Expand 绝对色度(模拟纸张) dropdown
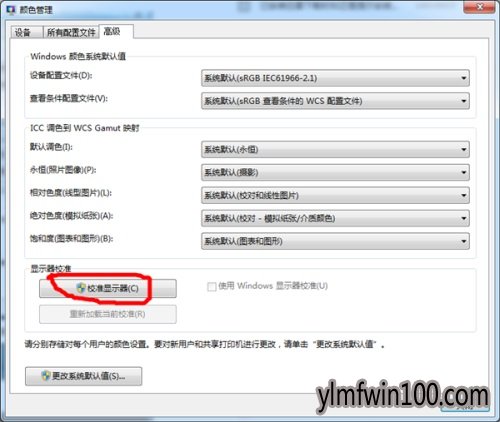Screen dimensions: 500x422 tap(335, 218)
